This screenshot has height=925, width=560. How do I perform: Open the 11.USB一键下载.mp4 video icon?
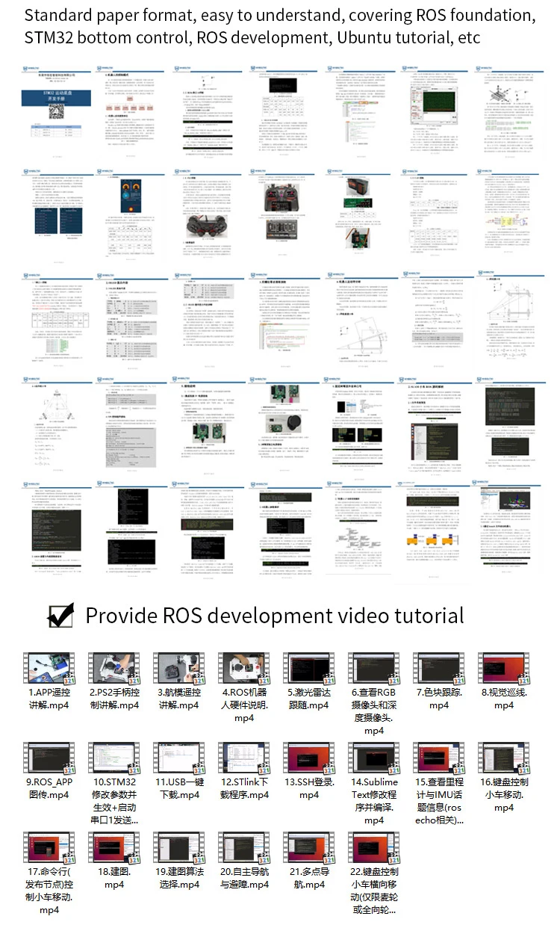(x=178, y=758)
